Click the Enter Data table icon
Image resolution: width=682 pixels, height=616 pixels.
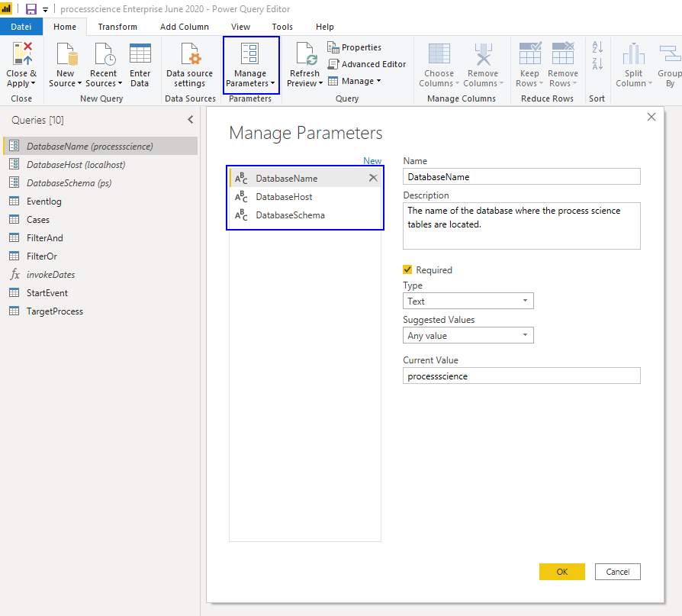(x=140, y=54)
